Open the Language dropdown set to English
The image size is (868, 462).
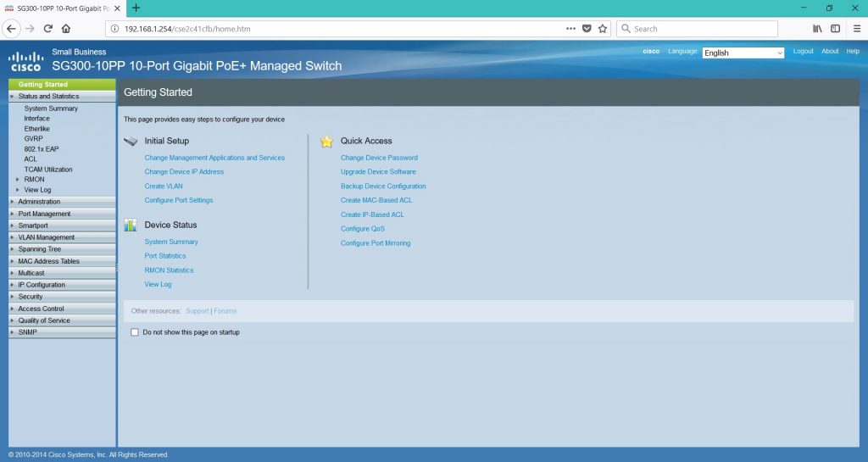tap(743, 53)
